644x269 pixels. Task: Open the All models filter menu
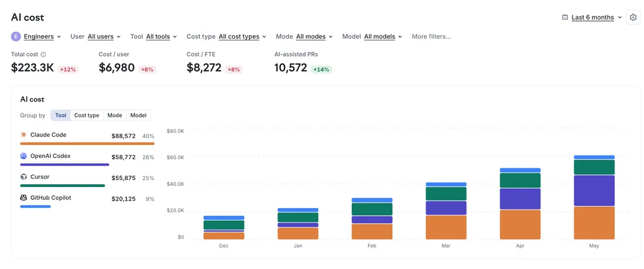coord(383,36)
